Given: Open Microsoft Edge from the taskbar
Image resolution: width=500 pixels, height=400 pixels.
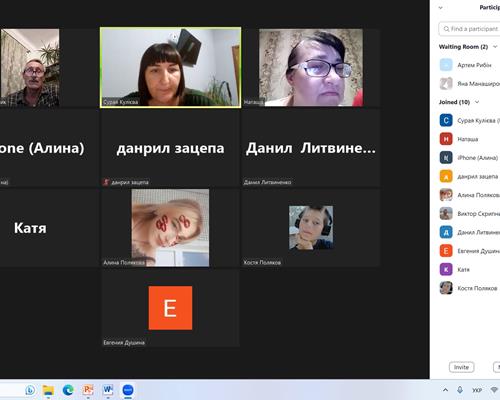Looking at the screenshot, I should tap(68, 390).
